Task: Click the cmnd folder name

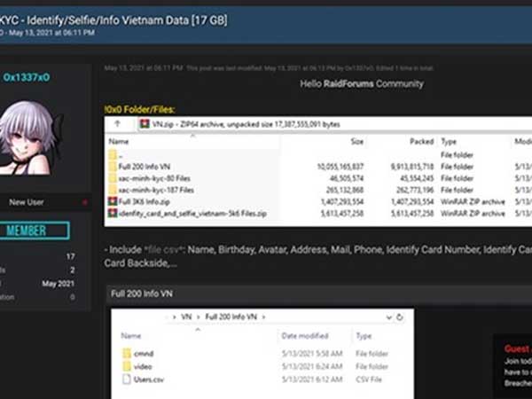Action: [144, 354]
